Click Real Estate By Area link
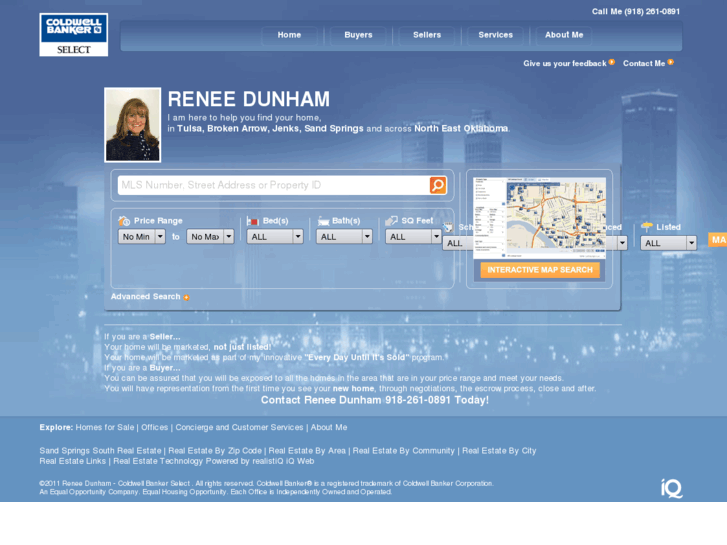Image resolution: width=727 pixels, height=545 pixels. point(307,451)
